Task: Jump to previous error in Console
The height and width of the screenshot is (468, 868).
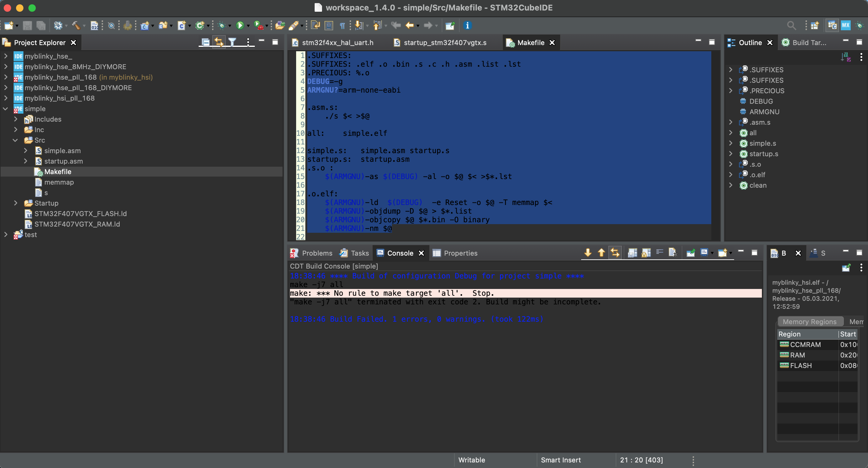Action: click(x=601, y=253)
